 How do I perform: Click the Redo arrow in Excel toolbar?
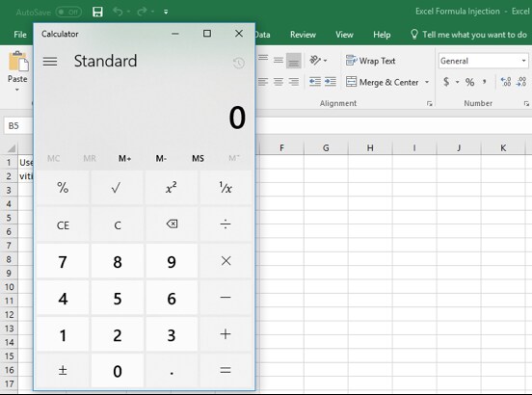142,12
